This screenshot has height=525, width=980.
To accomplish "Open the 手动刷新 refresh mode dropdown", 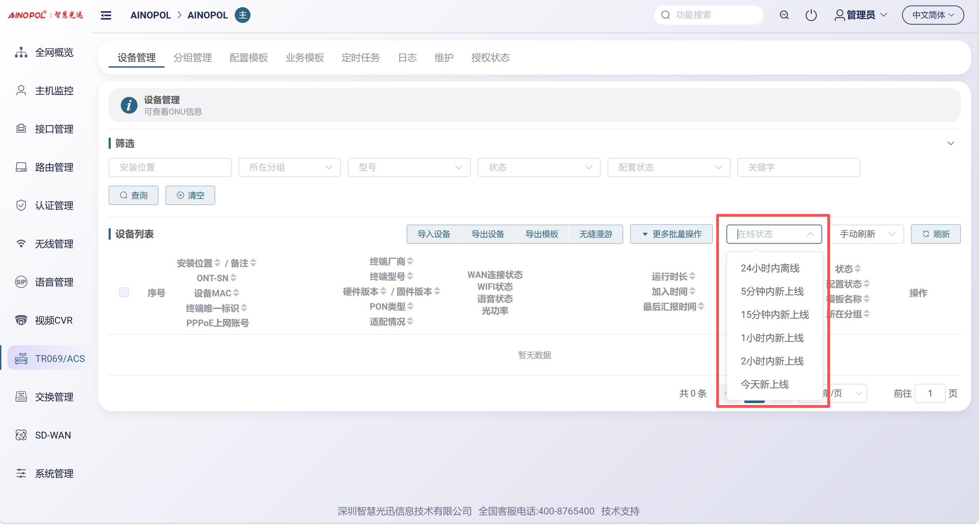I will coord(866,234).
